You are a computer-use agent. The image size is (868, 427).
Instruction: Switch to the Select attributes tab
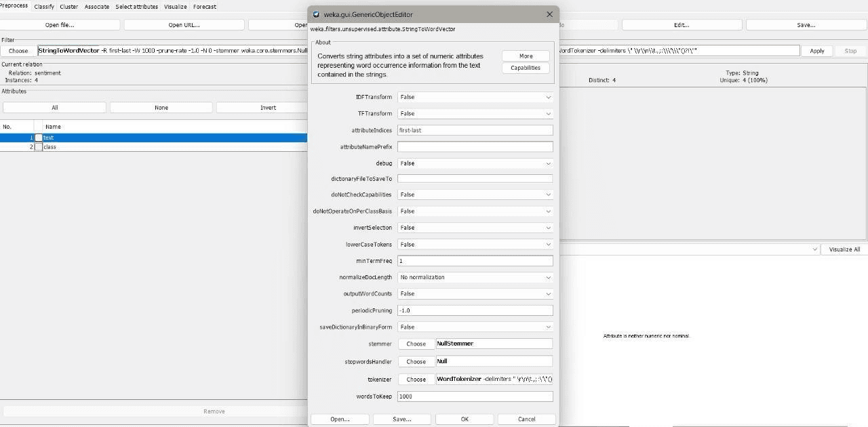136,7
